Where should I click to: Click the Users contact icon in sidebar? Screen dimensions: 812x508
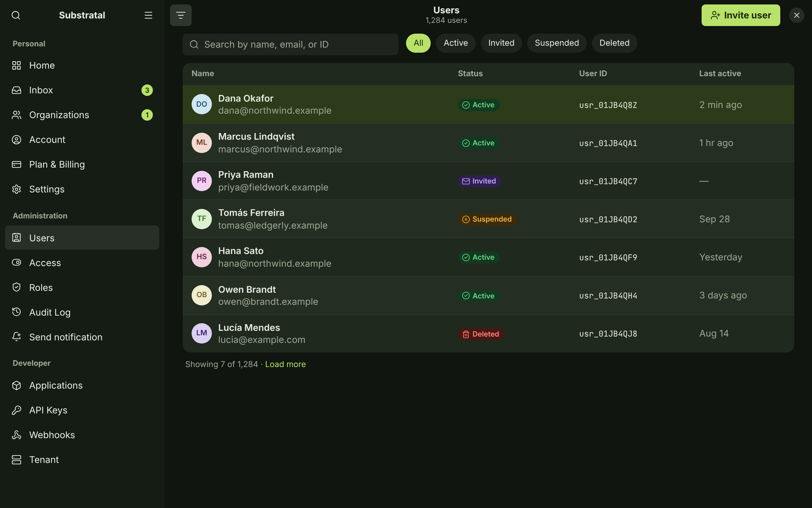point(16,237)
